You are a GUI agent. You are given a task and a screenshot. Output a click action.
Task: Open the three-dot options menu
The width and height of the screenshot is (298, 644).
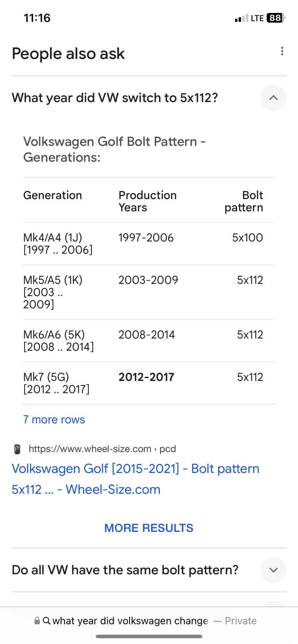(x=282, y=51)
